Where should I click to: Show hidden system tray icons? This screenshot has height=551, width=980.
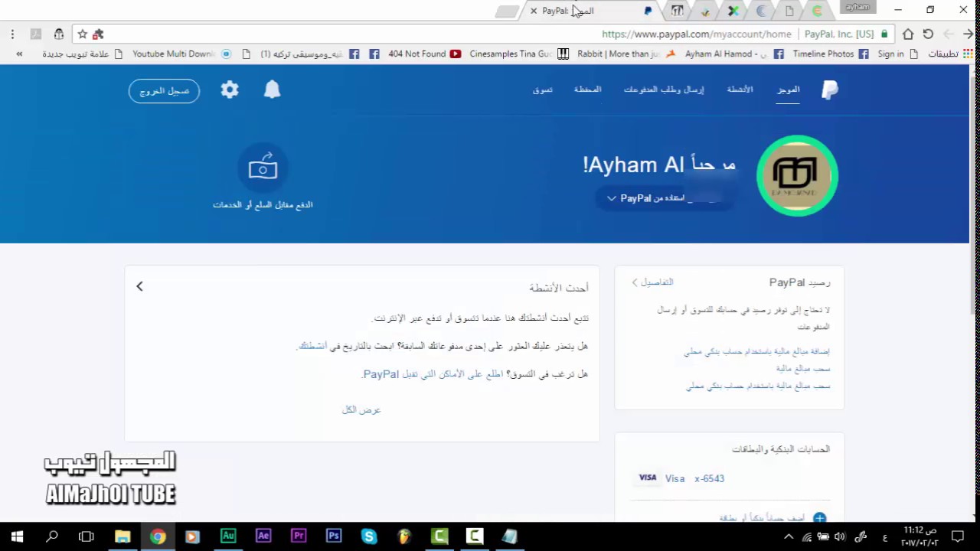tap(789, 537)
